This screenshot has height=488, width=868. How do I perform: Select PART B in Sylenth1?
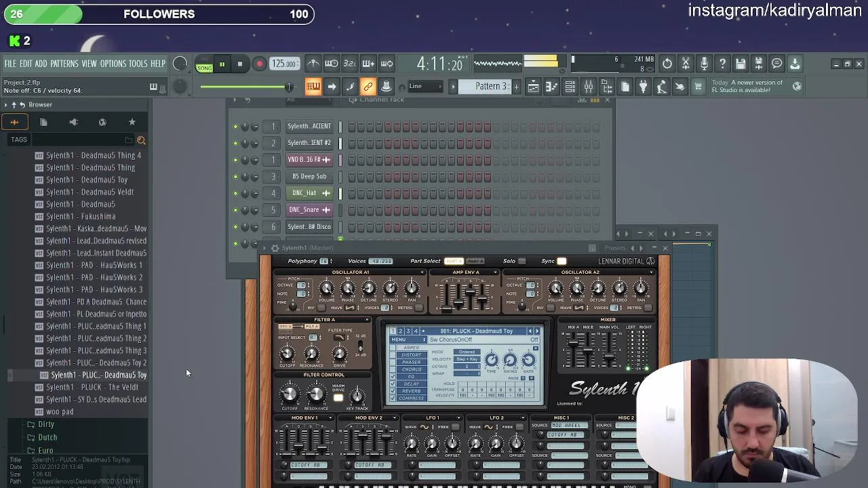[475, 261]
